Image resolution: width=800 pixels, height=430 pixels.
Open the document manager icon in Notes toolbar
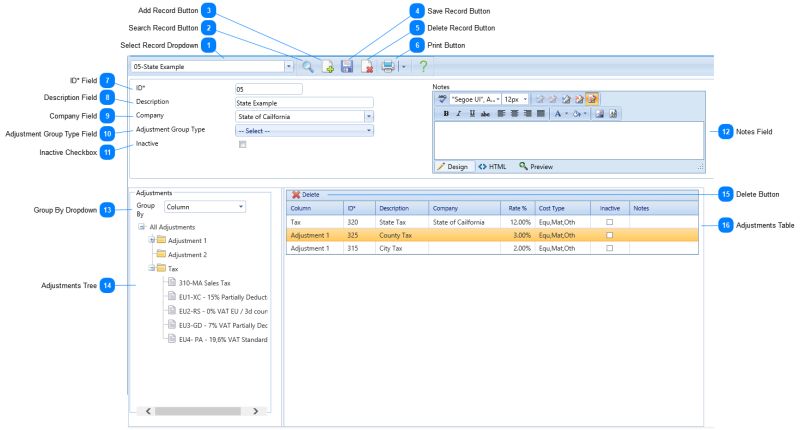pos(613,114)
